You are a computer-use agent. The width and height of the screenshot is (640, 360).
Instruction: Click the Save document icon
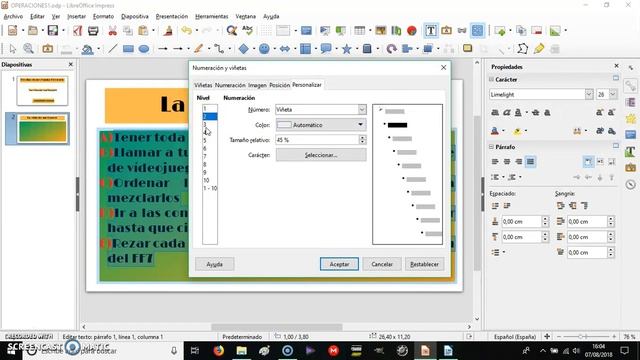[53, 31]
